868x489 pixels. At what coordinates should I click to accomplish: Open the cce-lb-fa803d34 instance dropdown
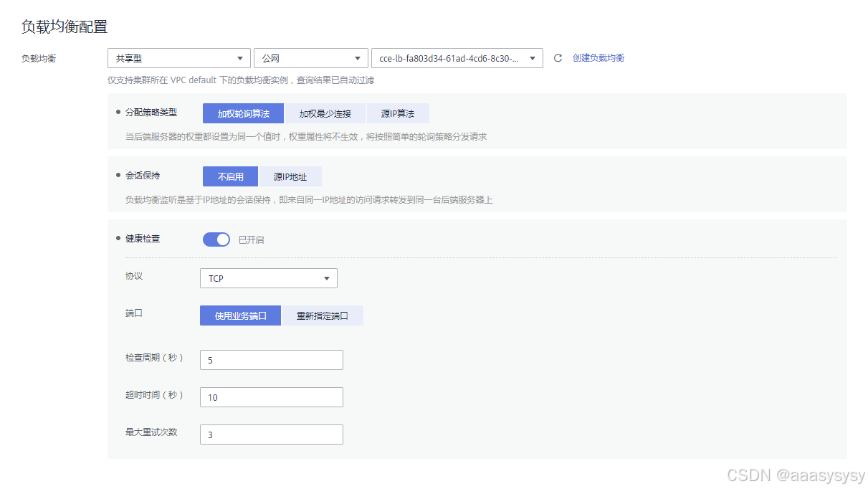[x=457, y=58]
